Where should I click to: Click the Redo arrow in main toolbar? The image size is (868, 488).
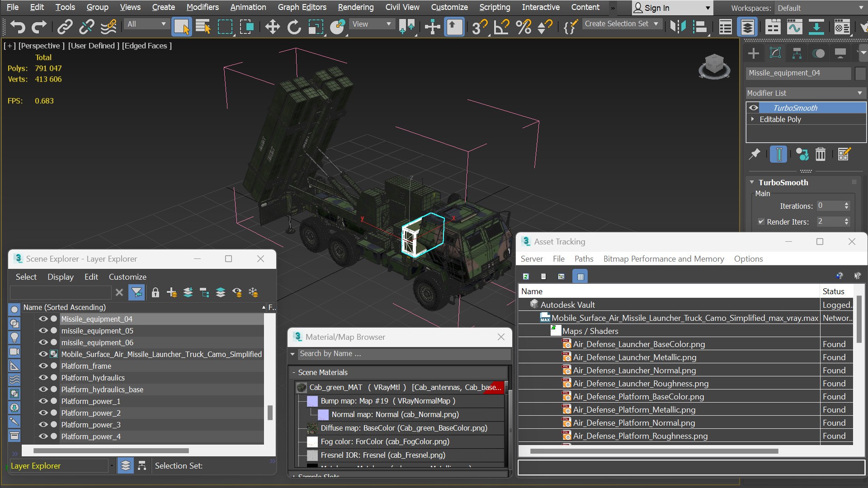39,27
